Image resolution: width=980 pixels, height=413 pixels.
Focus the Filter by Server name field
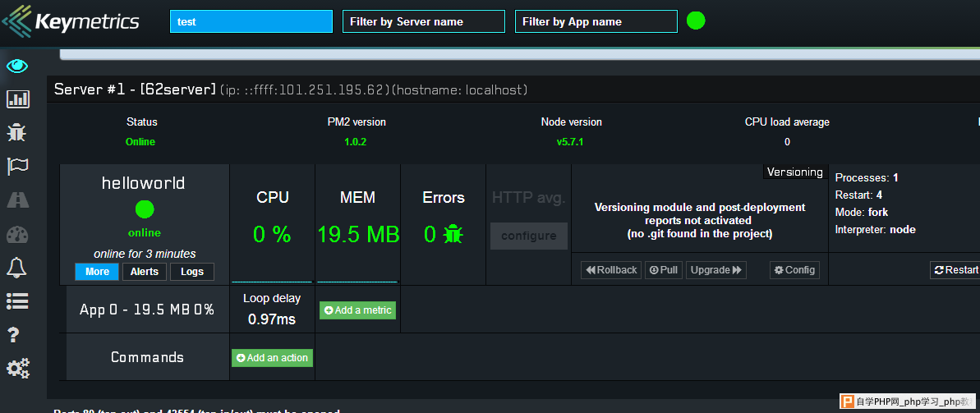pos(424,21)
